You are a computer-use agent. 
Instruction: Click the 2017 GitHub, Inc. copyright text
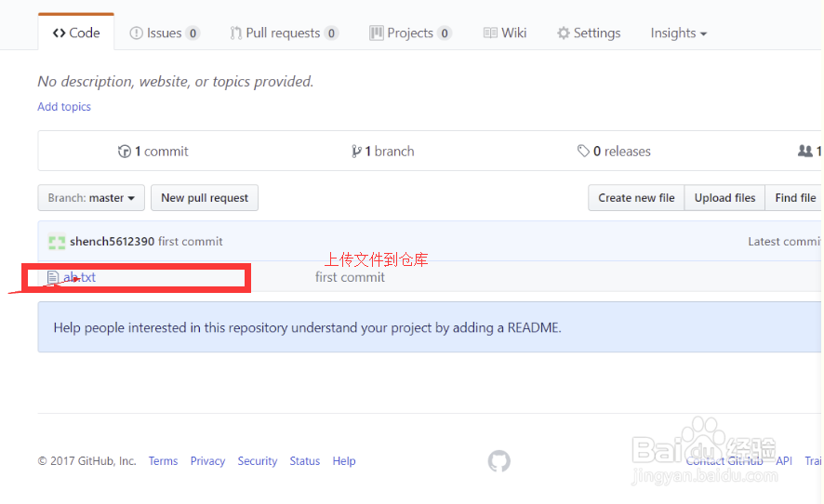[86, 461]
